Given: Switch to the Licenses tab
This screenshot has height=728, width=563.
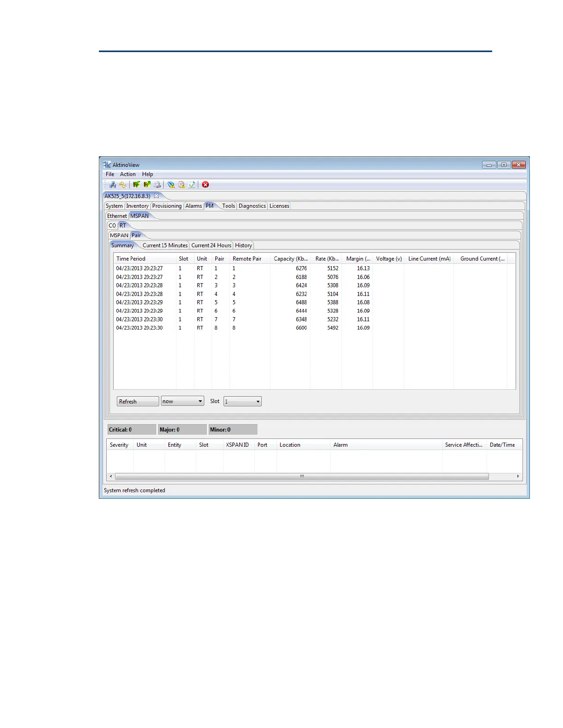Looking at the screenshot, I should (x=279, y=206).
